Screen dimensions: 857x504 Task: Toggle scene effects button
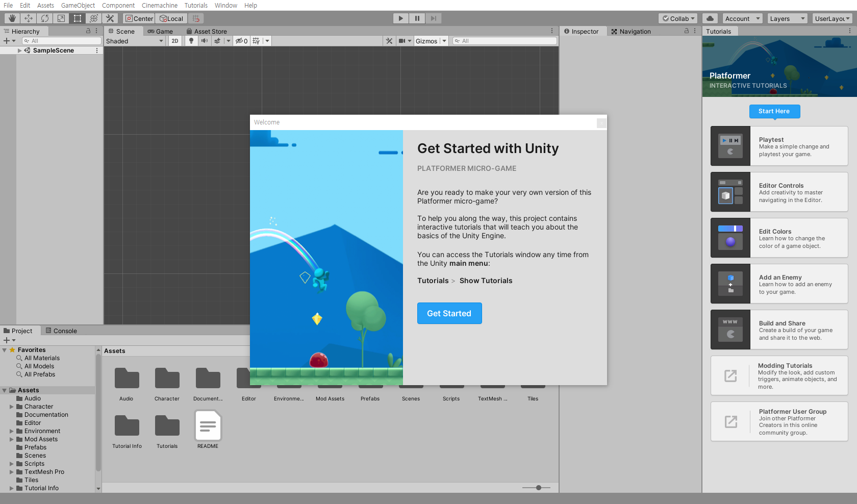(x=218, y=41)
